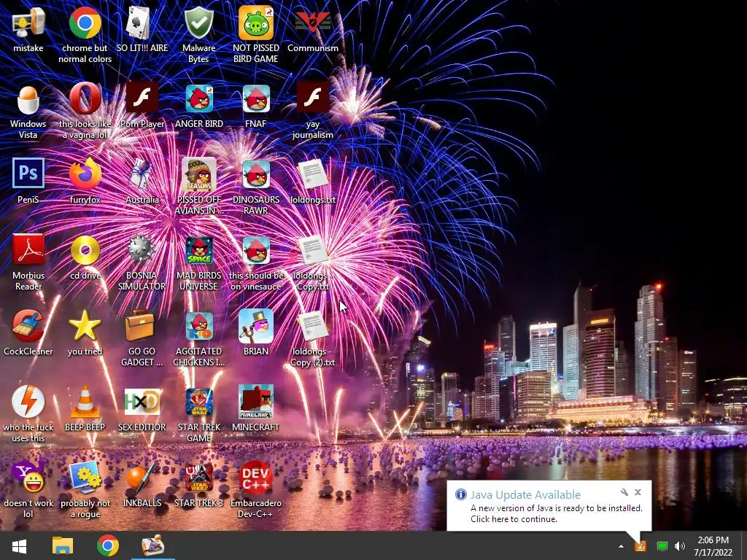The image size is (747, 560).
Task: Click the green monitor tray icon
Action: [x=662, y=546]
